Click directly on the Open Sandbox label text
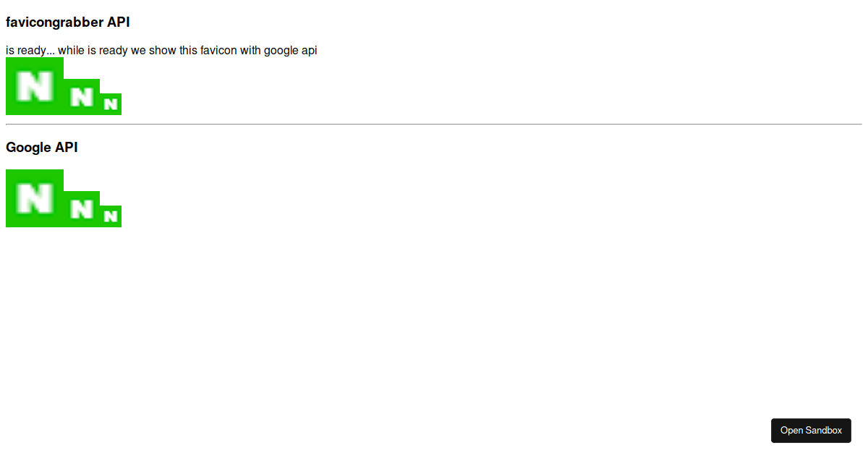 [811, 430]
